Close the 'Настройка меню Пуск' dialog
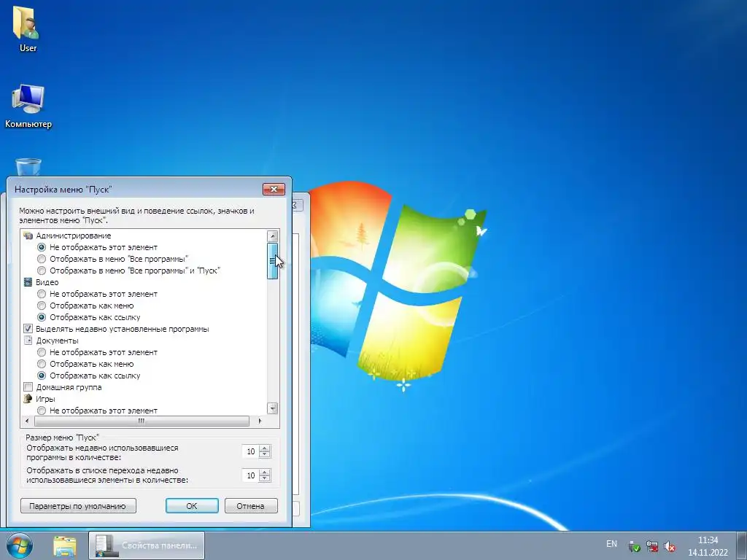747x560 pixels. (274, 189)
